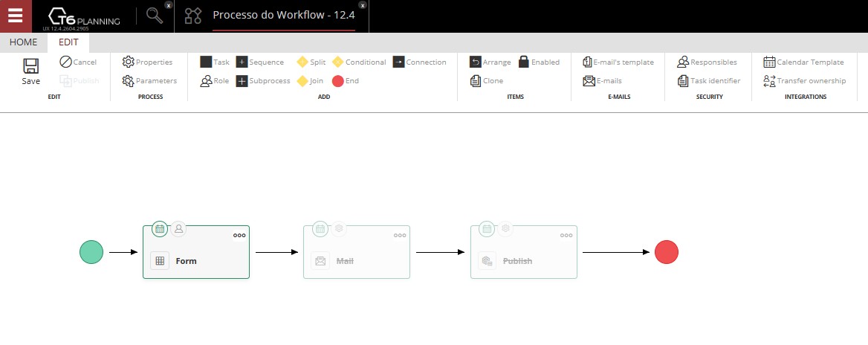Screen dimensions: 868x345
Task: Click Transfer ownership
Action: 804,81
